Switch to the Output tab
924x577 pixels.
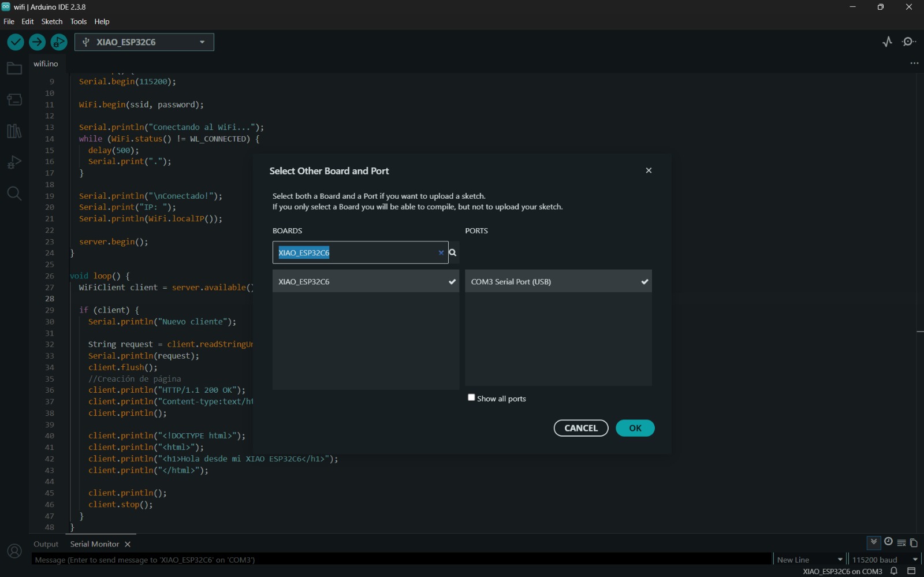pos(46,544)
